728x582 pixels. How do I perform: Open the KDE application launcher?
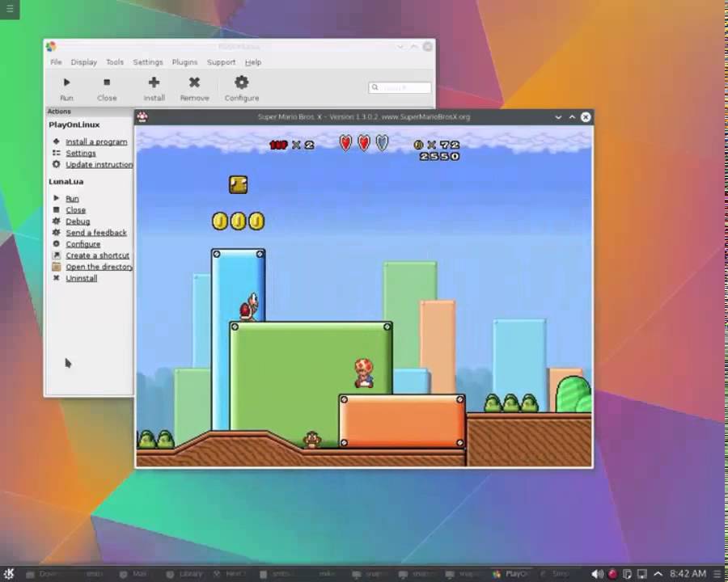(x=9, y=574)
